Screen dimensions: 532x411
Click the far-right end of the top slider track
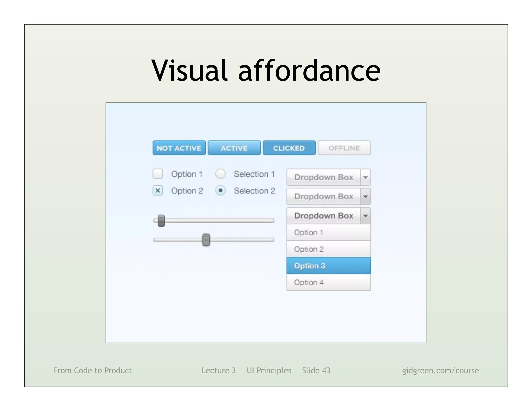pyautogui.click(x=272, y=221)
